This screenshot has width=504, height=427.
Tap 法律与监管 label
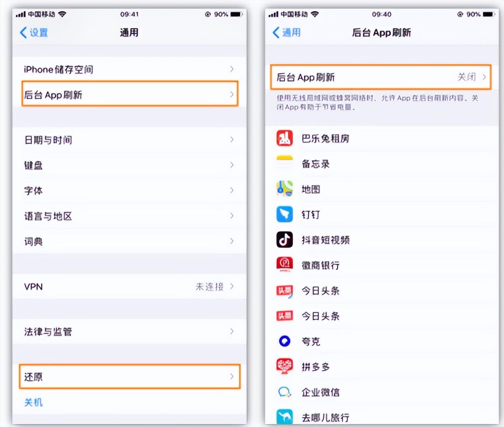pos(48,332)
